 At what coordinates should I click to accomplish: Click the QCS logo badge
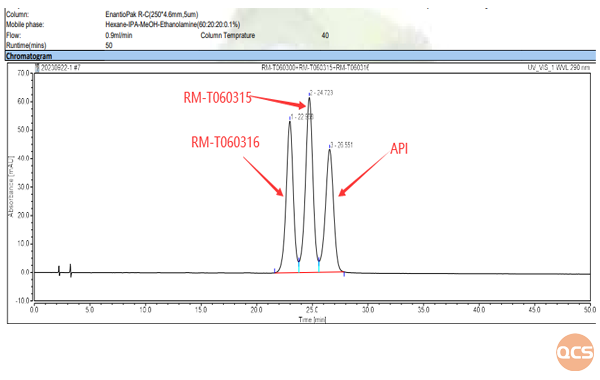pyautogui.click(x=575, y=352)
